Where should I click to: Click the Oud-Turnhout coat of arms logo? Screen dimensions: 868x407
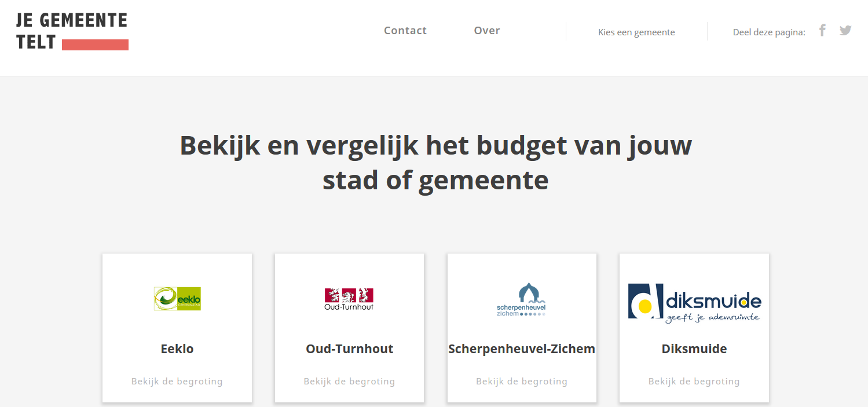click(x=349, y=299)
